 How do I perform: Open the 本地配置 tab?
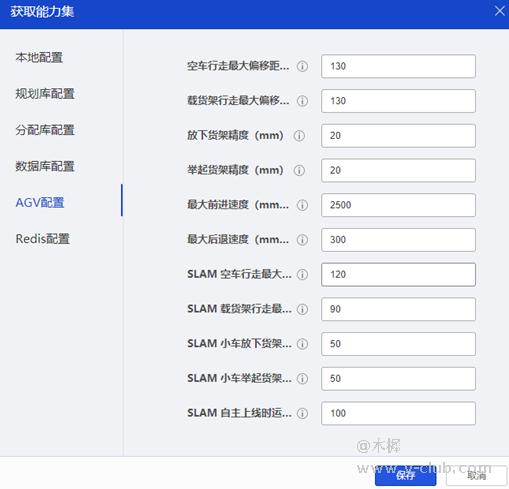click(39, 57)
